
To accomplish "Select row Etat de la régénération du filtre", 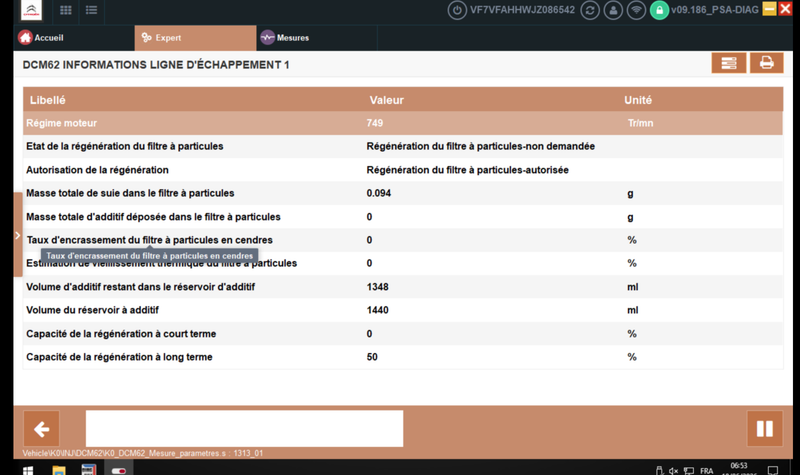I will (x=403, y=146).
